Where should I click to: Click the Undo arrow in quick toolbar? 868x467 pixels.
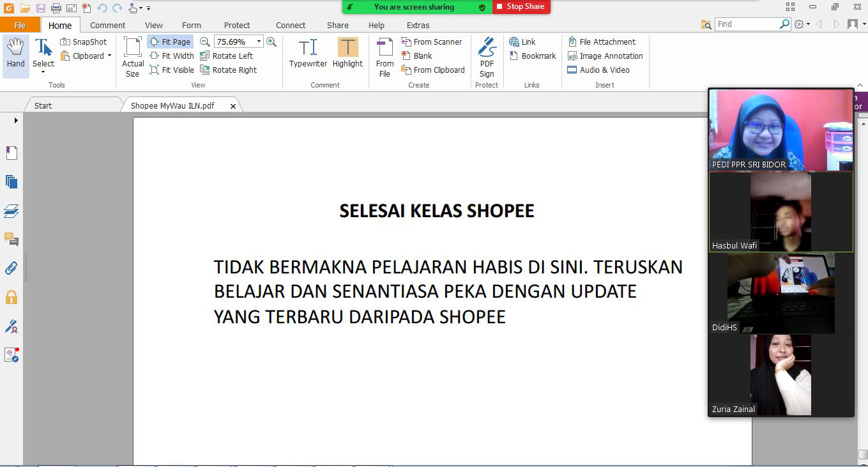(x=102, y=8)
